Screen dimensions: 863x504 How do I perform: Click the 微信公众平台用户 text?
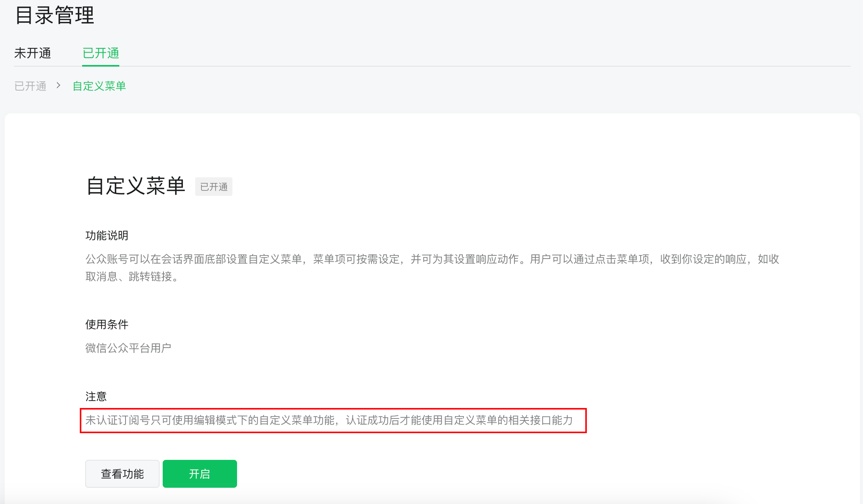pyautogui.click(x=128, y=348)
